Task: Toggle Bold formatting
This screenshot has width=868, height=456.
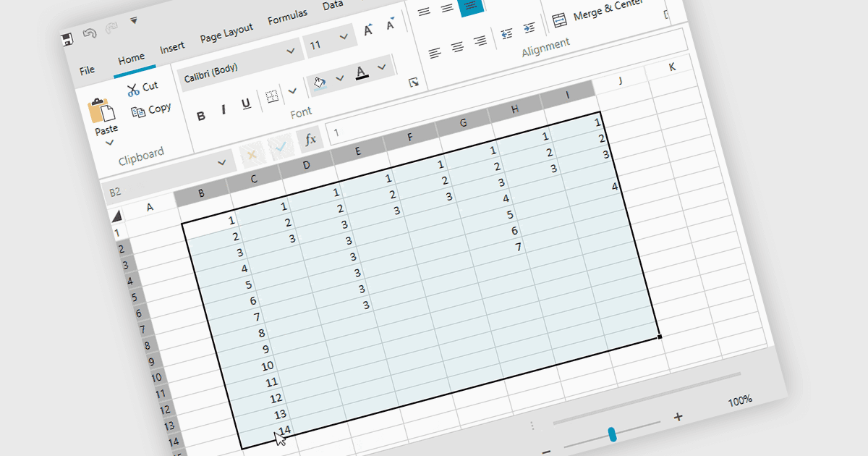Action: click(201, 115)
